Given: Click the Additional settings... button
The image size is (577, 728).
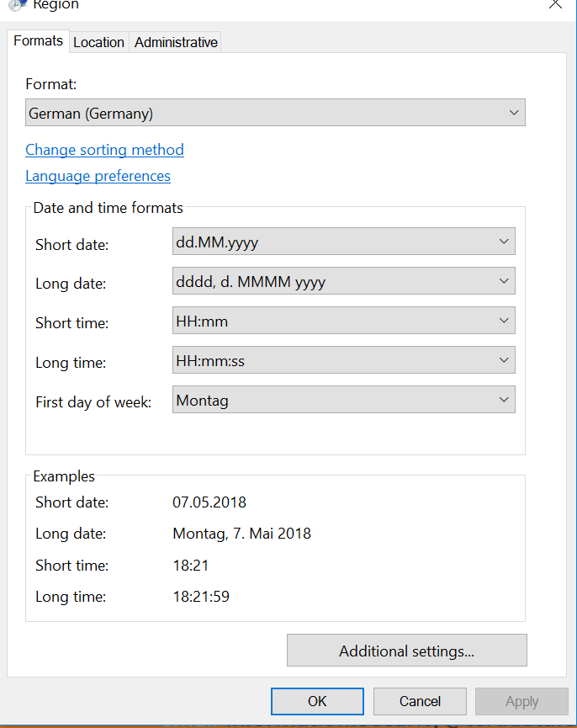Looking at the screenshot, I should (x=406, y=651).
